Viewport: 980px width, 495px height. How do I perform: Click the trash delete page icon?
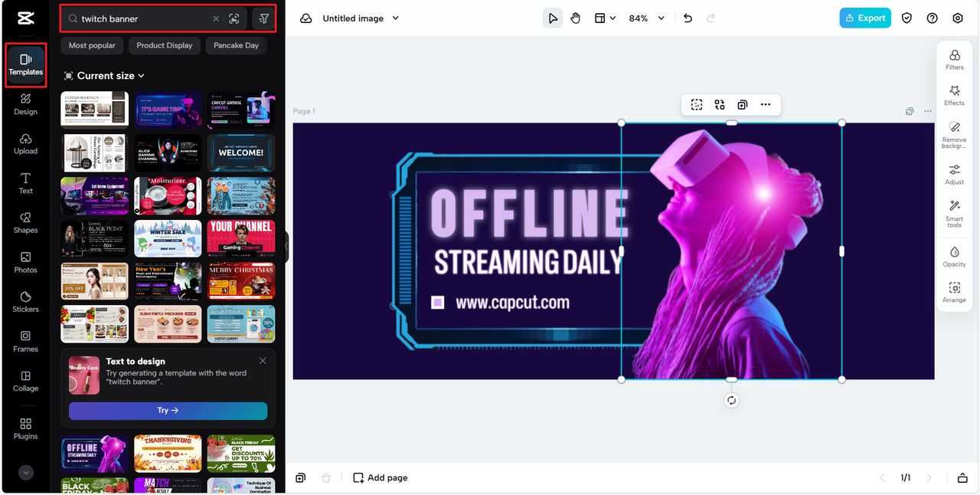[326, 477]
